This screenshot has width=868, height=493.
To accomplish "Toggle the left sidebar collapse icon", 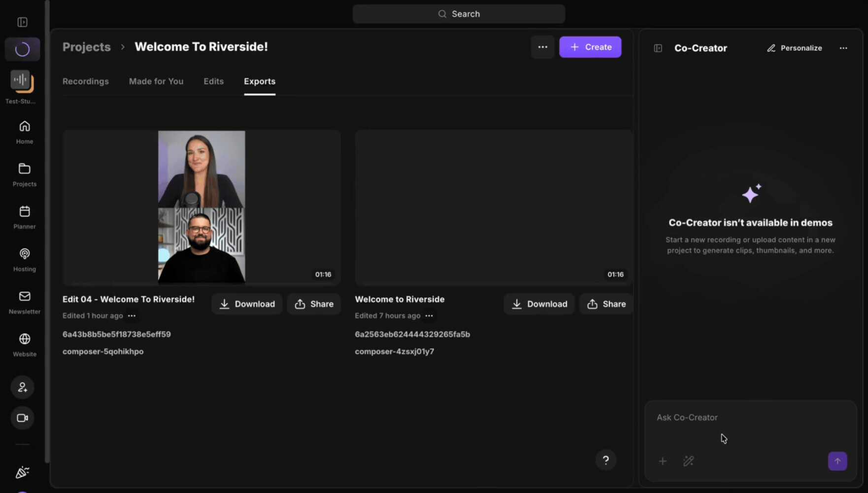I will click(22, 22).
